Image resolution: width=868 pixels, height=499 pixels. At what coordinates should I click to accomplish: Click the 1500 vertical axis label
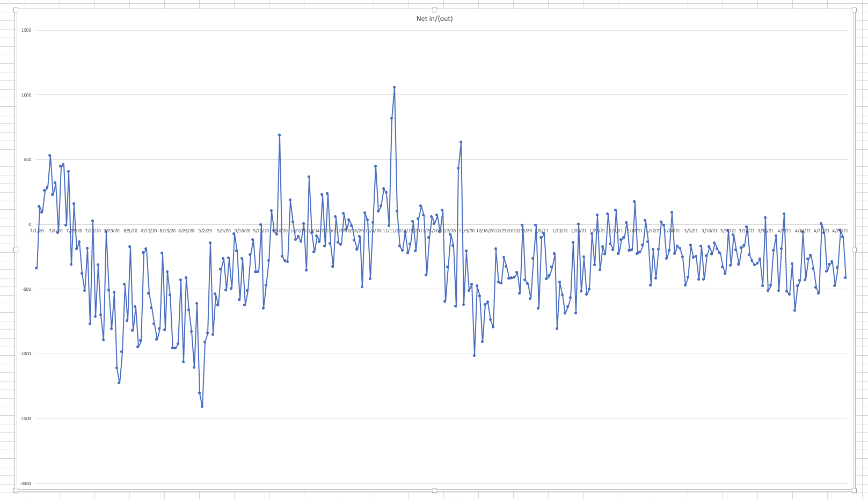click(26, 31)
